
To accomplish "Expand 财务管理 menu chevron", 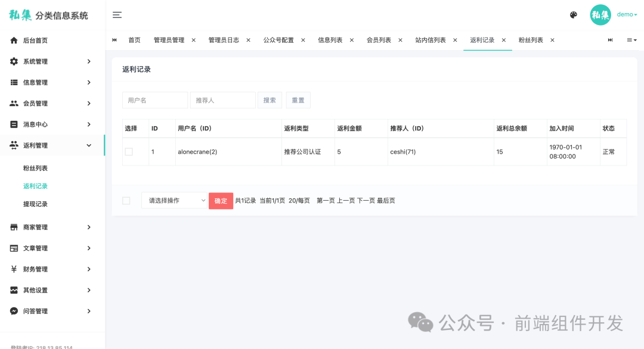I will click(89, 269).
